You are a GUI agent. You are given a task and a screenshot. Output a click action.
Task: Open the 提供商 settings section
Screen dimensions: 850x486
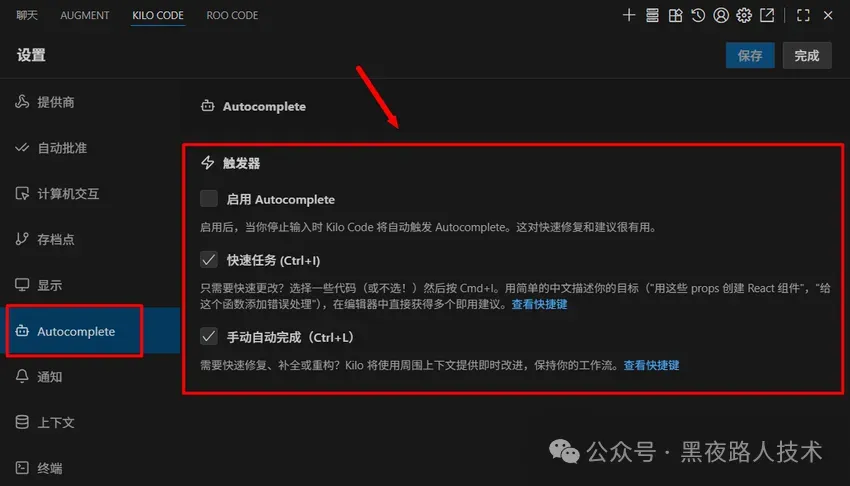coord(89,102)
